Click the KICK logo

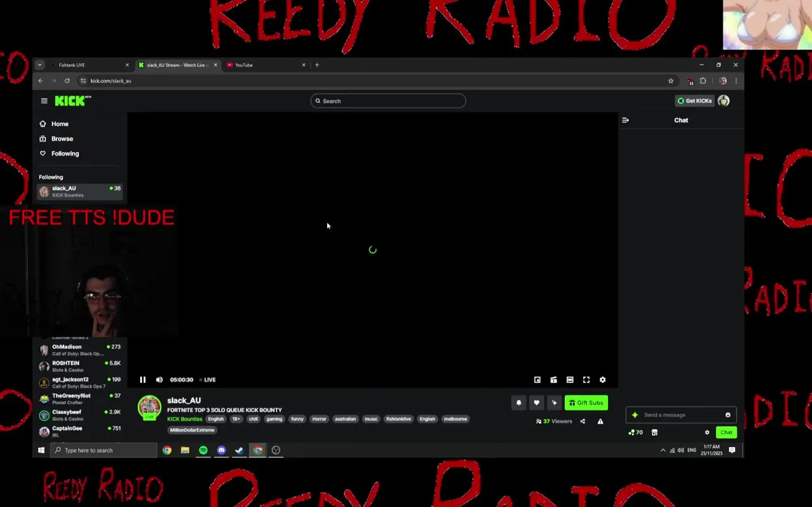point(72,101)
